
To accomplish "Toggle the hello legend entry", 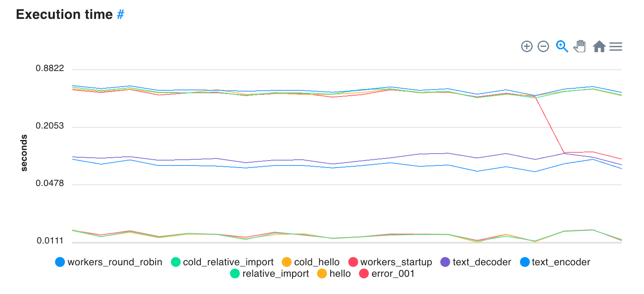I will pos(334,273).
